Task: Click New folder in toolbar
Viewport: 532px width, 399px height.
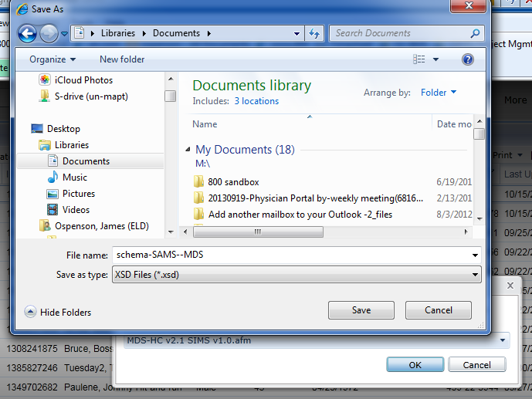Action: pos(122,59)
